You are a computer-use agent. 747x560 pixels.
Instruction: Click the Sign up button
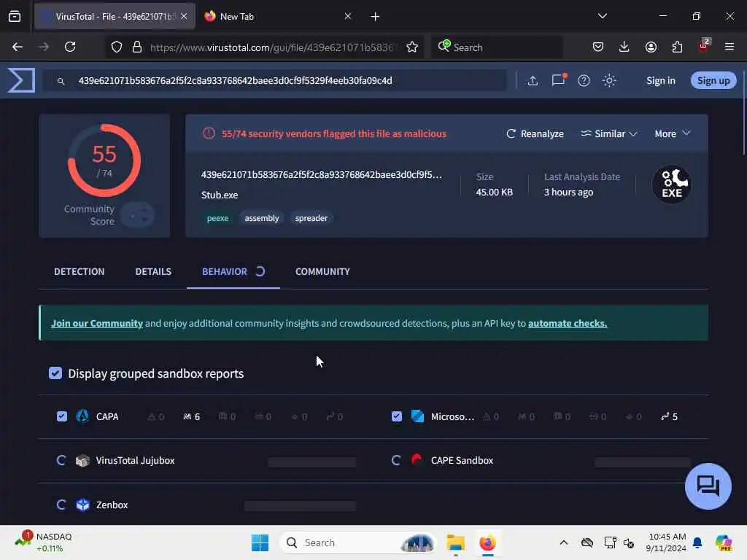coord(713,80)
